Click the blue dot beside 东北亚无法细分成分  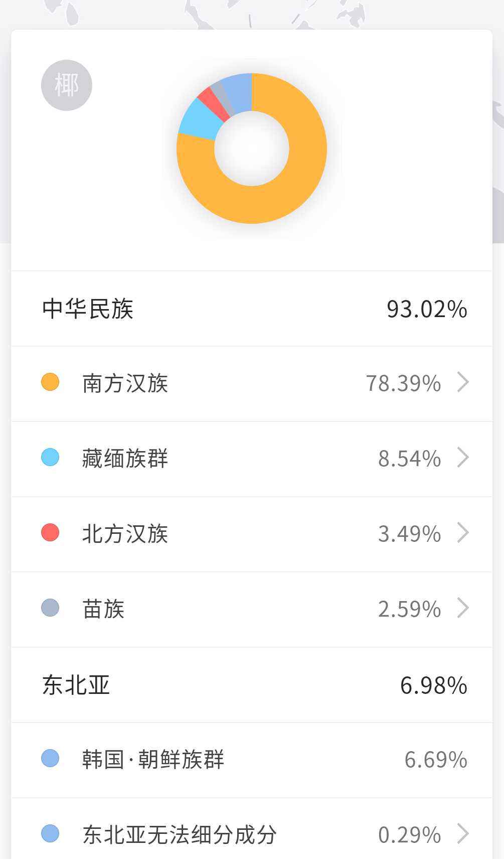pyautogui.click(x=50, y=833)
